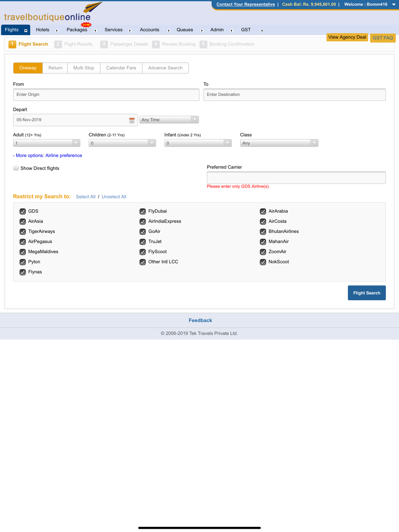Image resolution: width=399 pixels, height=532 pixels.
Task: Expand the GST menu arrow
Action: [x=262, y=30]
